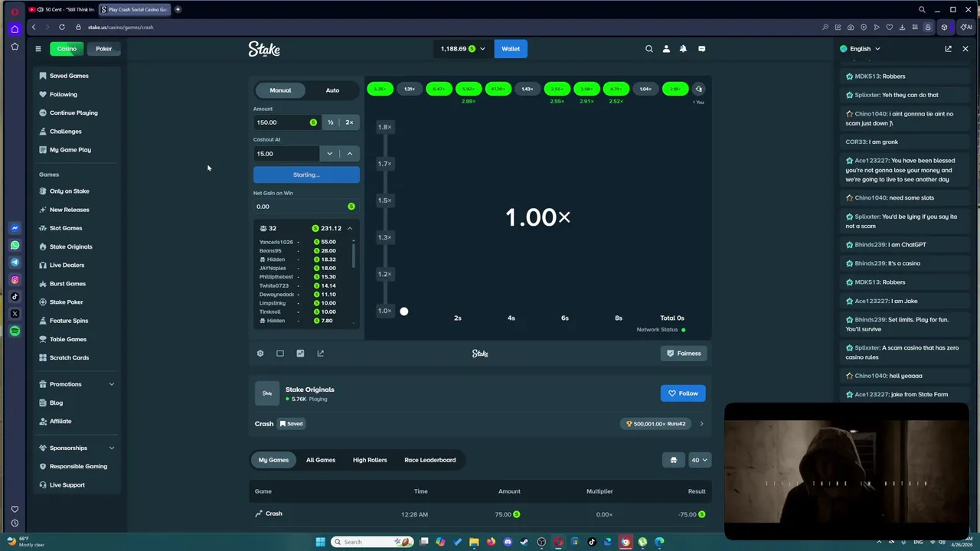This screenshot has height=551, width=980.
Task: Double the bet amount with 2×
Action: pos(349,122)
